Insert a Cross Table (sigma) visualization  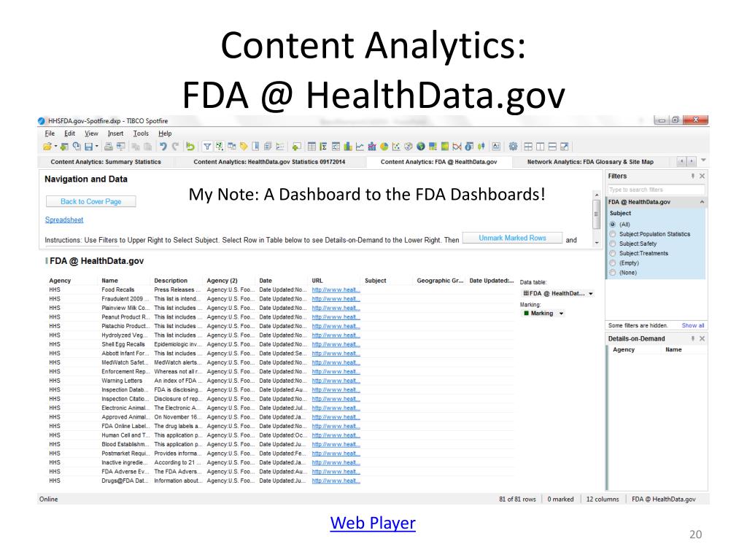tap(324, 147)
